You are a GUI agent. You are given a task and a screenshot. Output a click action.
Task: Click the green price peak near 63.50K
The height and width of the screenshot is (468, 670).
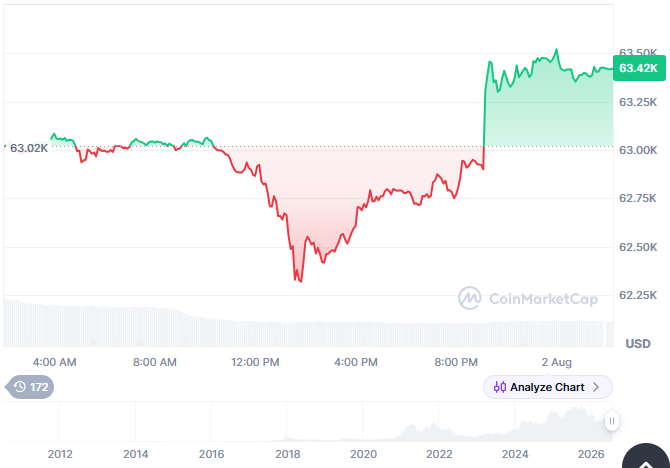556,50
